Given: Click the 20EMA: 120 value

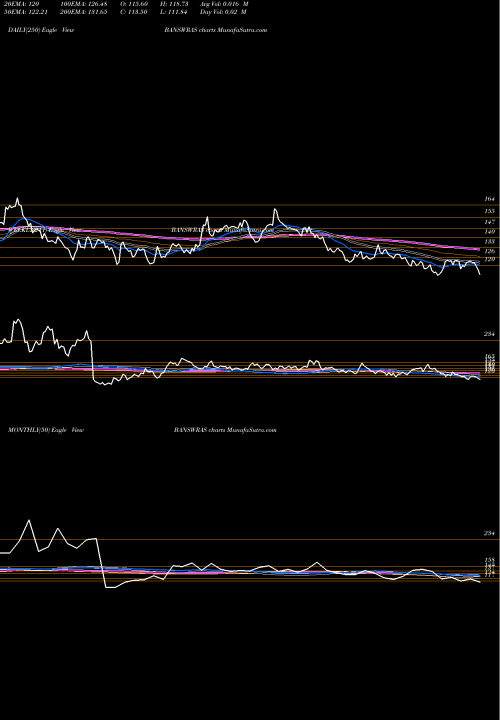Looking at the screenshot, I should pyautogui.click(x=23, y=4).
